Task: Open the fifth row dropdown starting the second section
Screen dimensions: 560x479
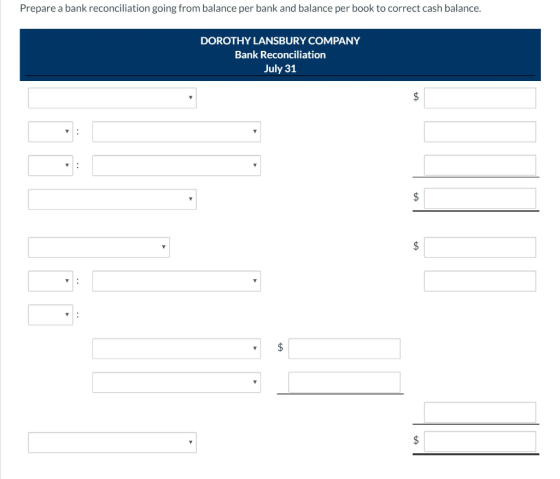Action: (x=99, y=247)
